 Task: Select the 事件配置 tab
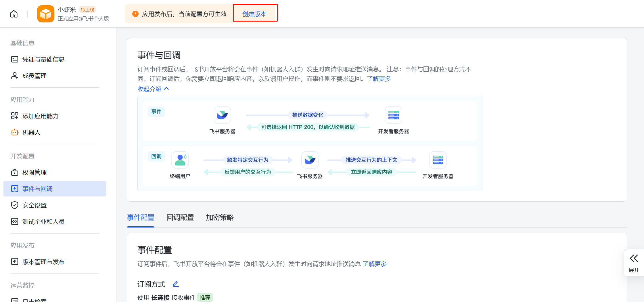click(x=141, y=217)
